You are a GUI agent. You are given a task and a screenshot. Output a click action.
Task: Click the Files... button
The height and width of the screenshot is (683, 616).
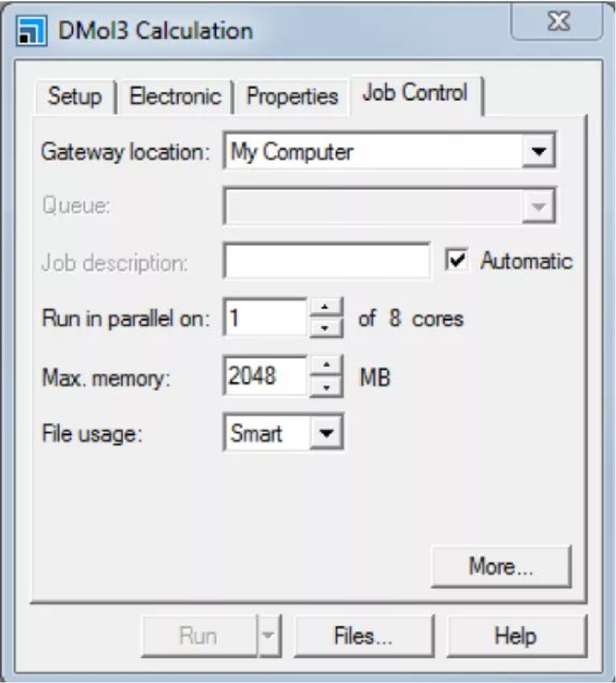tap(363, 636)
